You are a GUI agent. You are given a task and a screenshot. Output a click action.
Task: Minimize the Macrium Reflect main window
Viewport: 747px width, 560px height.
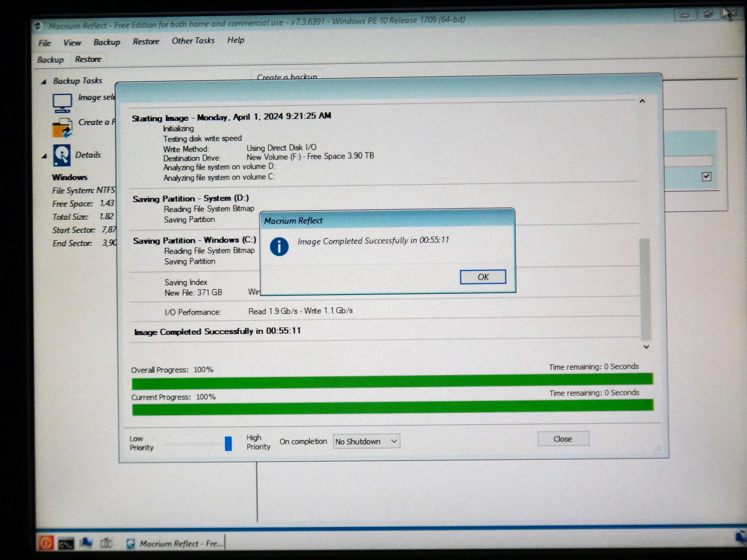click(685, 15)
